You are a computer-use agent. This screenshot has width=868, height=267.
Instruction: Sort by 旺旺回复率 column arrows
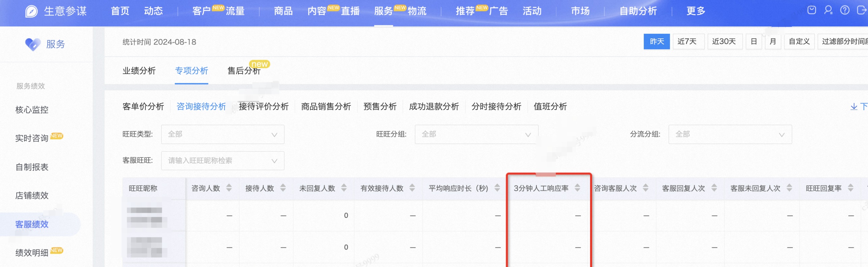850,188
